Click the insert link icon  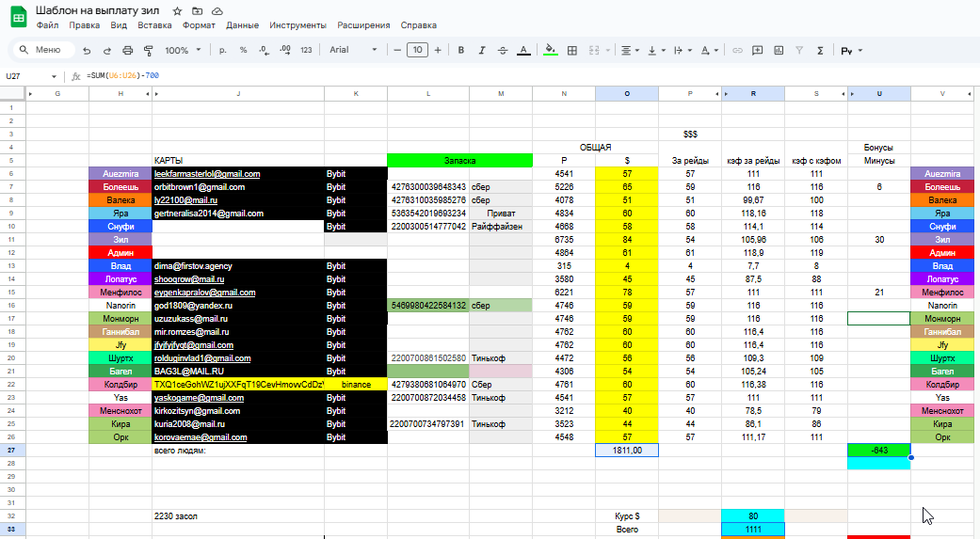click(737, 50)
